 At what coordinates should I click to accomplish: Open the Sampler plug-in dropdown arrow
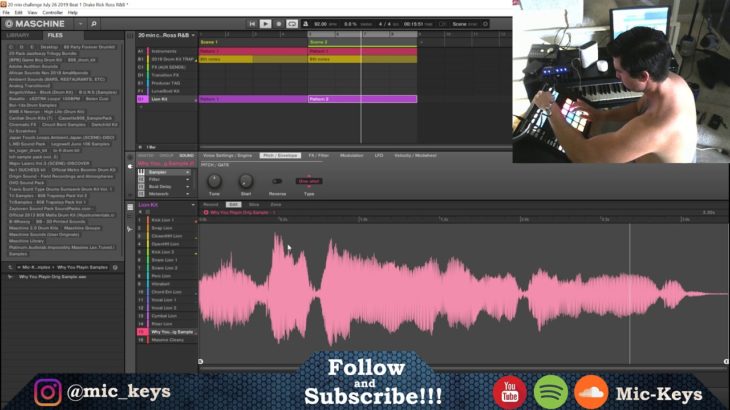click(x=188, y=172)
